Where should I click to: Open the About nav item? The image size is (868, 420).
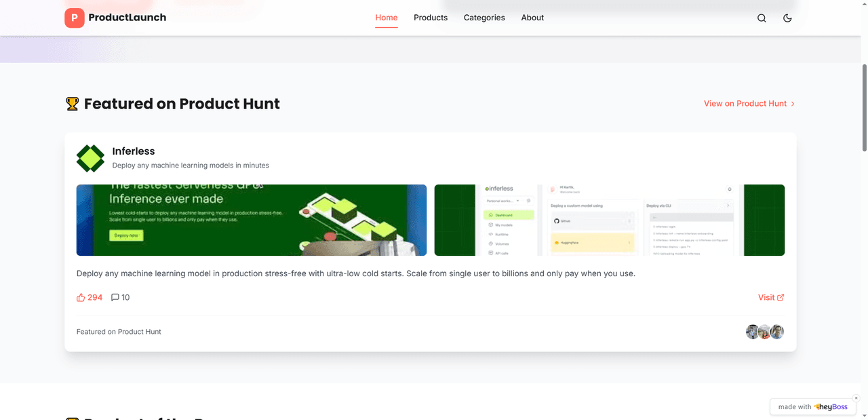point(532,18)
